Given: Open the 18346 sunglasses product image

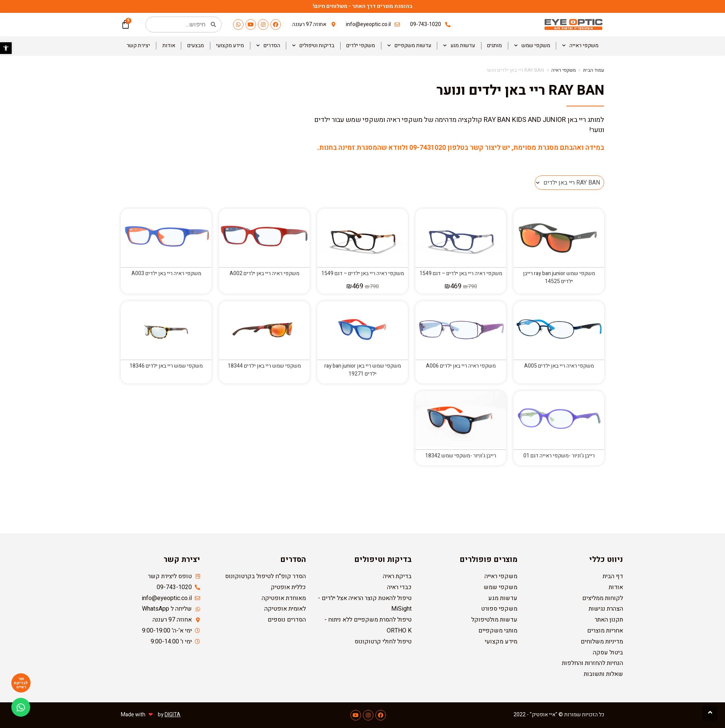Looking at the screenshot, I should coord(166,330).
